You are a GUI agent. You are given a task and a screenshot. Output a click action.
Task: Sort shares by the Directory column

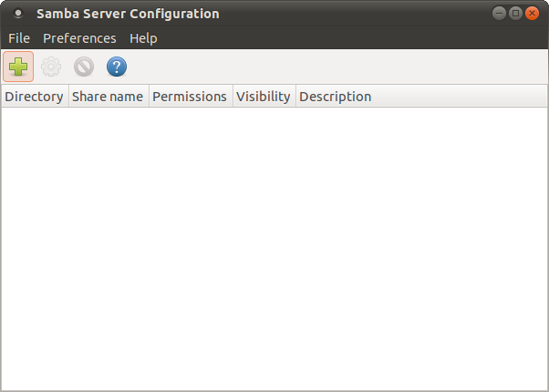35,97
